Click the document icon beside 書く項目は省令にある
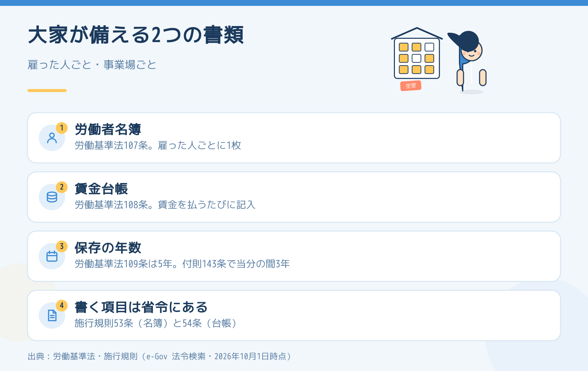The width and height of the screenshot is (588, 371). (52, 316)
